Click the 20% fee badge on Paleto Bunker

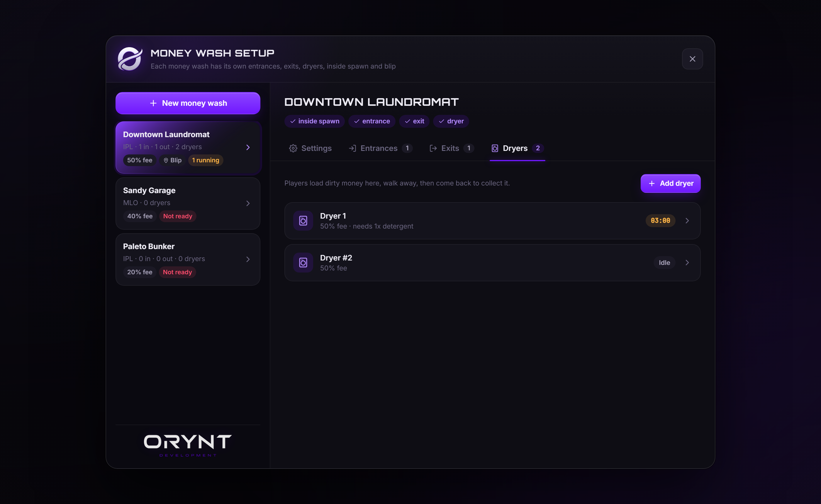140,272
